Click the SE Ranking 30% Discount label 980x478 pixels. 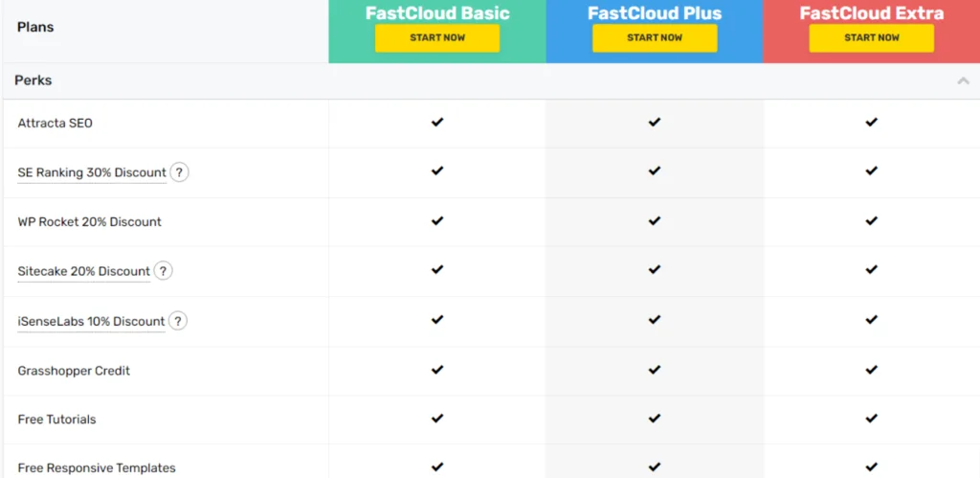coord(92,172)
